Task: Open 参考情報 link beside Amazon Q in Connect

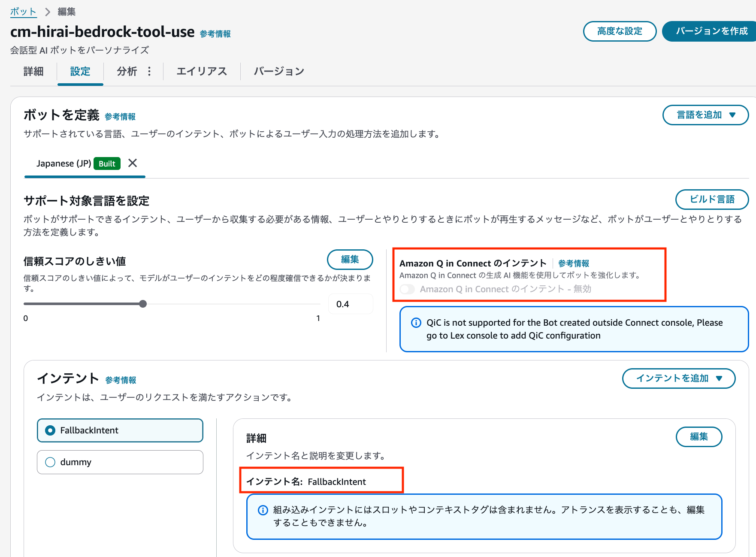Action: [x=574, y=263]
